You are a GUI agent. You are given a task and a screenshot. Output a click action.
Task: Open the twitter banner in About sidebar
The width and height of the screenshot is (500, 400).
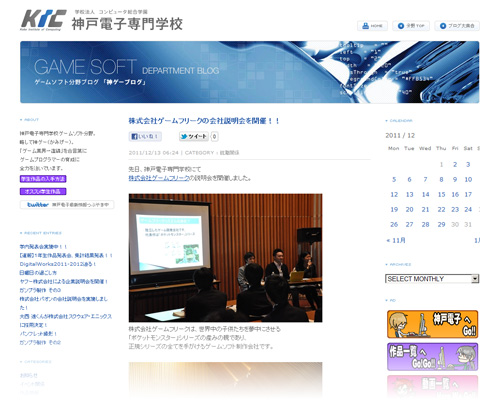point(67,204)
